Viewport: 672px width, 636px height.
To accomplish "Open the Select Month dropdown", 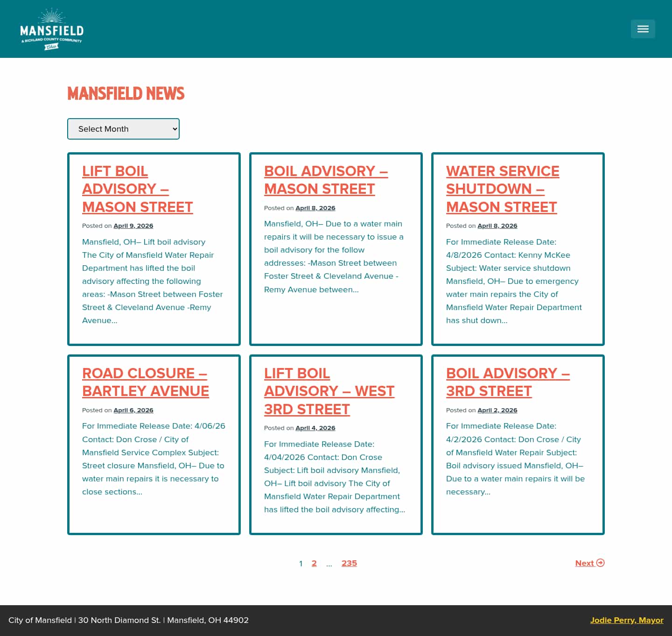I will (123, 129).
